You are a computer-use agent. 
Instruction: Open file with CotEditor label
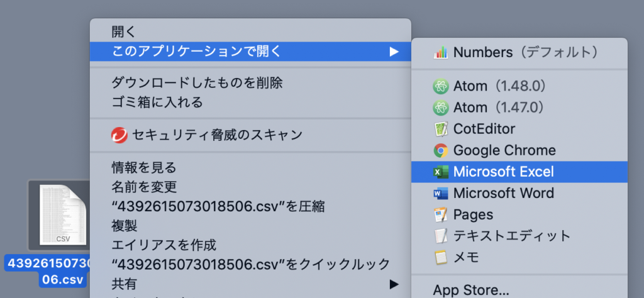tap(484, 129)
